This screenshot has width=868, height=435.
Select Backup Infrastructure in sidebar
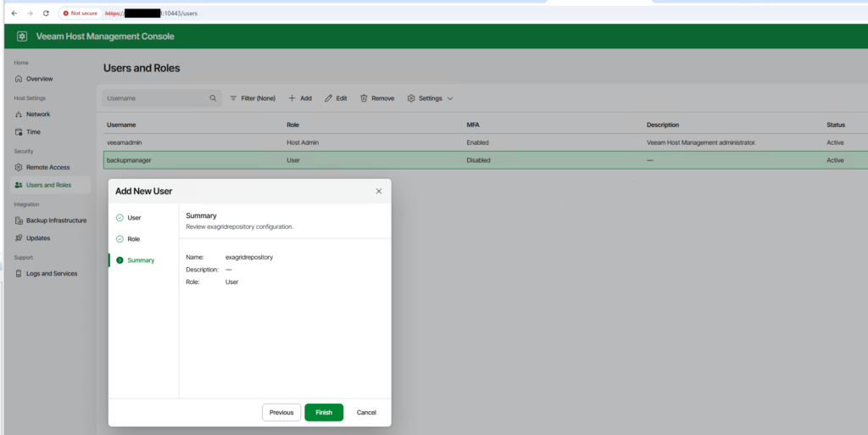[56, 220]
